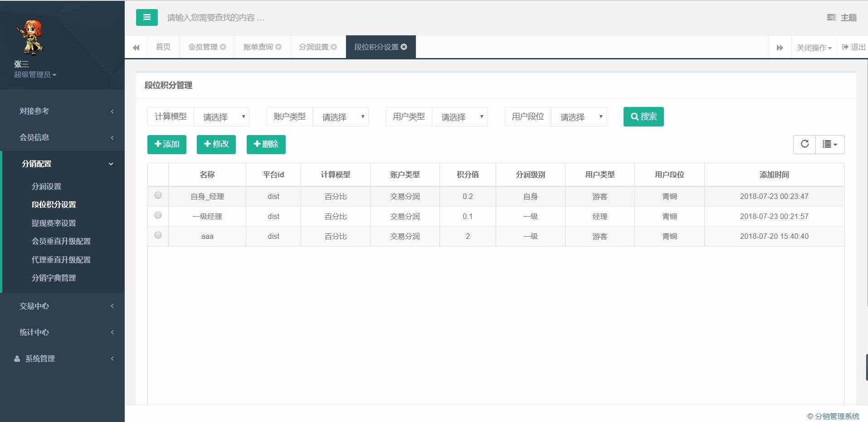Screen dimensions: 868x422
Task: Click the green 搜索 search button
Action: (x=644, y=116)
